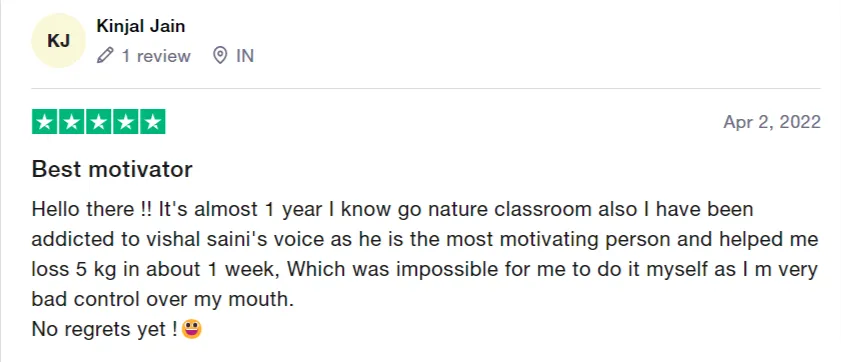Click the pencil icon beside review count
This screenshot has height=362, width=841.
tap(105, 55)
